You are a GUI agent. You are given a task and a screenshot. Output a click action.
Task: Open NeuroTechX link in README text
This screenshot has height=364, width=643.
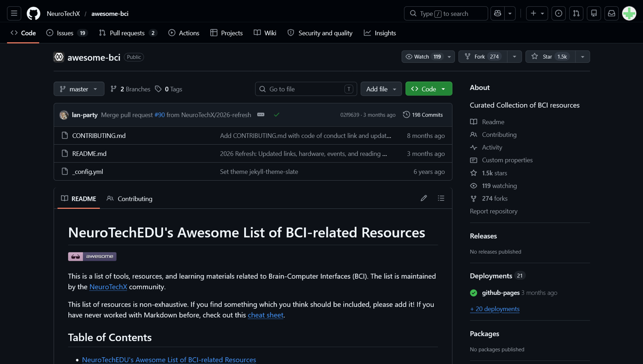[108, 287]
